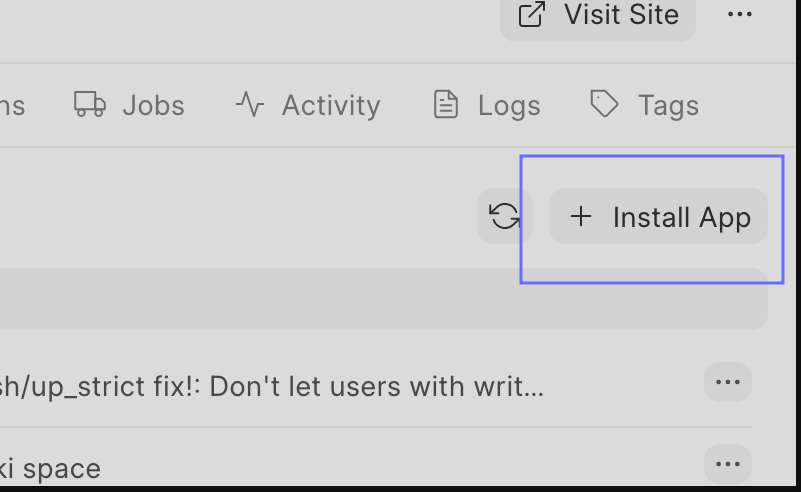801x492 pixels.
Task: Click the plus icon in Install App
Action: point(581,216)
